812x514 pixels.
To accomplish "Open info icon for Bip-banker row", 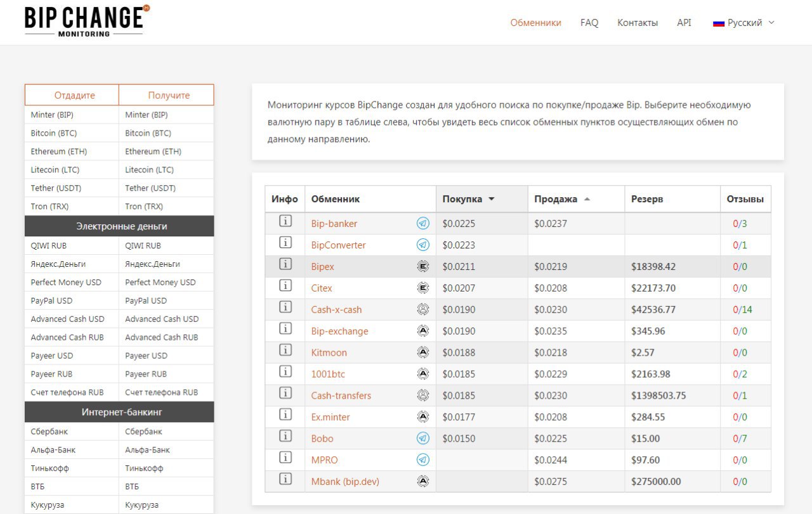I will coord(285,221).
